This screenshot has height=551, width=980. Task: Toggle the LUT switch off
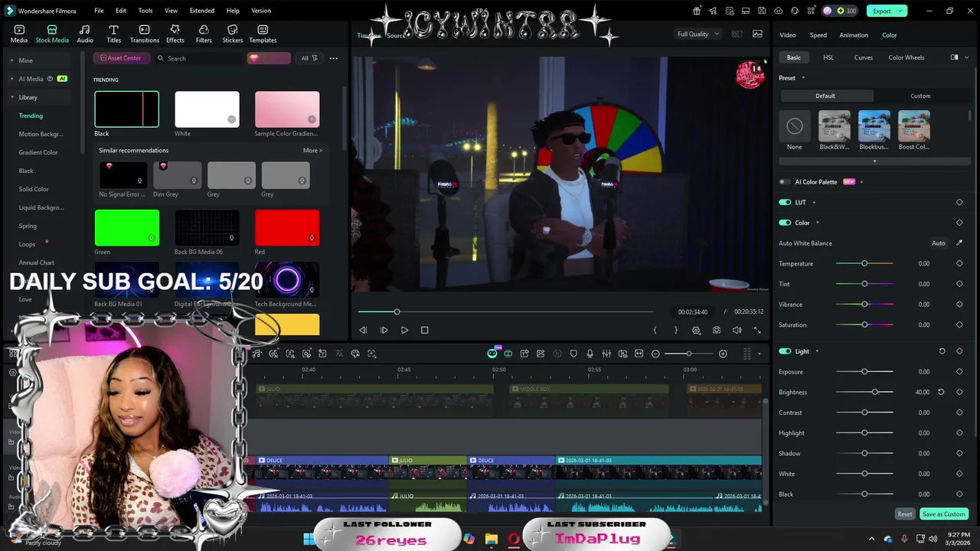click(x=785, y=202)
